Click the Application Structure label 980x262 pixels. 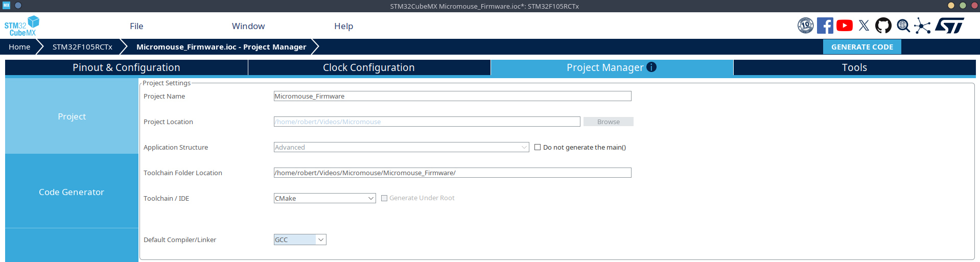coord(176,147)
